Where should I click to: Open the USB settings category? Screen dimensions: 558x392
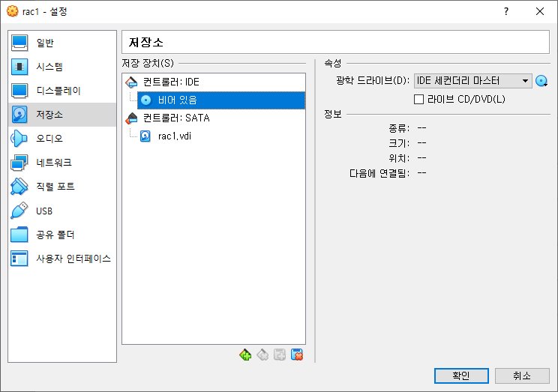62,211
